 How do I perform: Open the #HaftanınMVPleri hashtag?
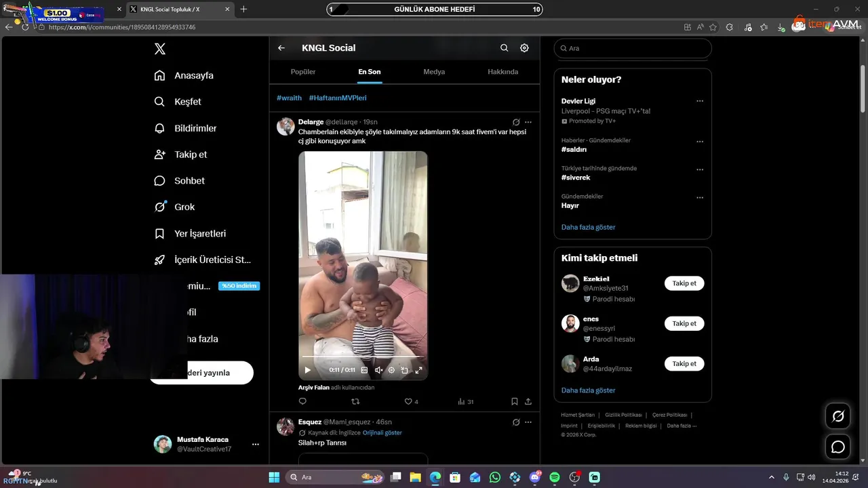(x=338, y=98)
